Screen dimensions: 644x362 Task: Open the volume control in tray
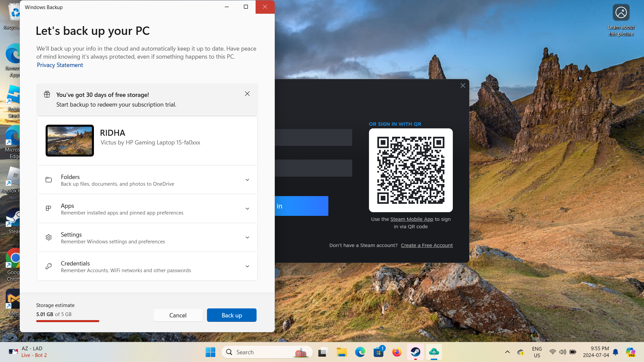(x=562, y=352)
